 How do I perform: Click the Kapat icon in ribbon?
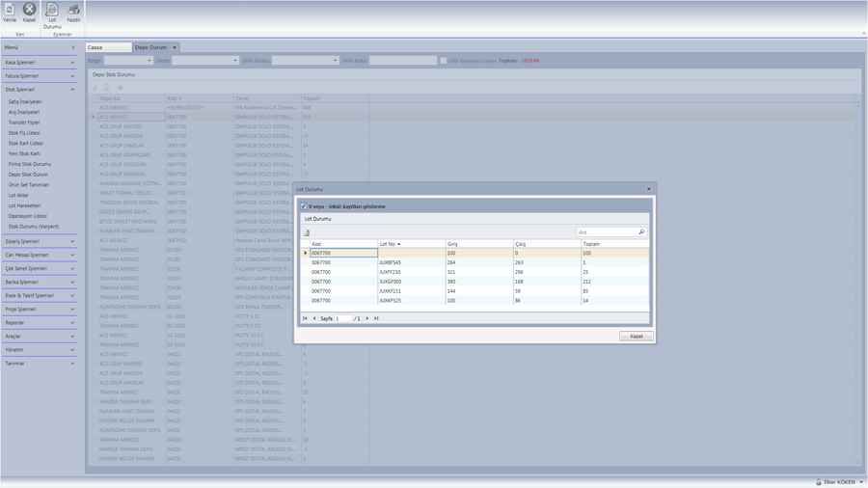click(x=29, y=12)
